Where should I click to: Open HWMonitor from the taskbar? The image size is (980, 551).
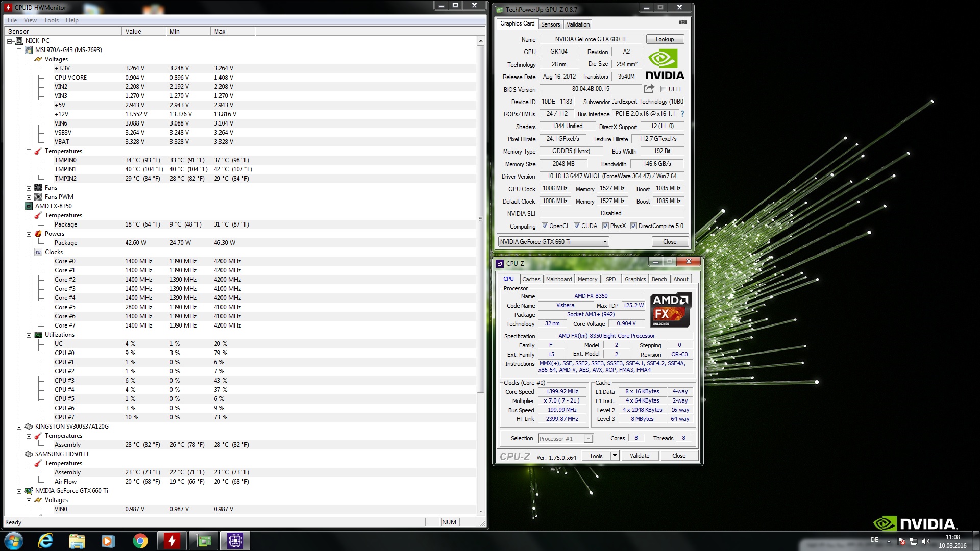coord(171,541)
